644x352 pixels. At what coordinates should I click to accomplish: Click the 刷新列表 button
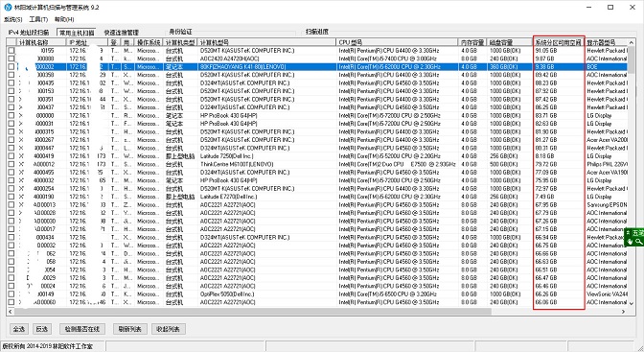click(x=129, y=329)
